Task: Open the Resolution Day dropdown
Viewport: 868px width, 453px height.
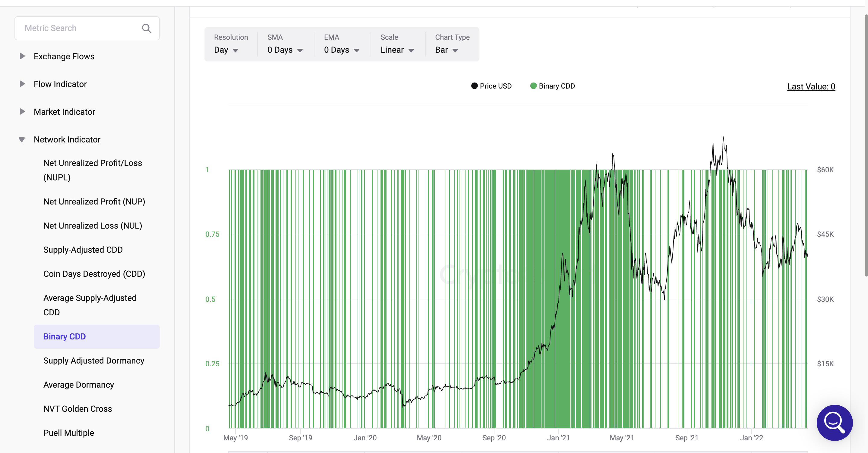Action: pos(226,50)
